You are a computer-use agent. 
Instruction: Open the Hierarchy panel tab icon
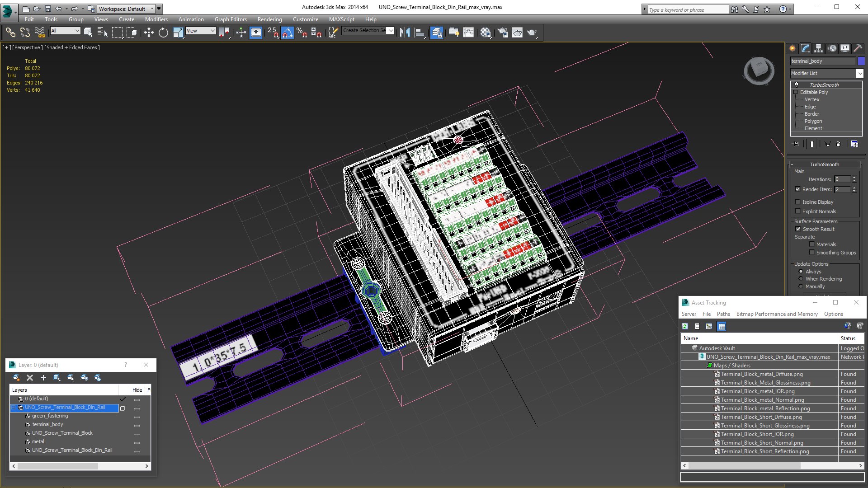[x=818, y=48]
